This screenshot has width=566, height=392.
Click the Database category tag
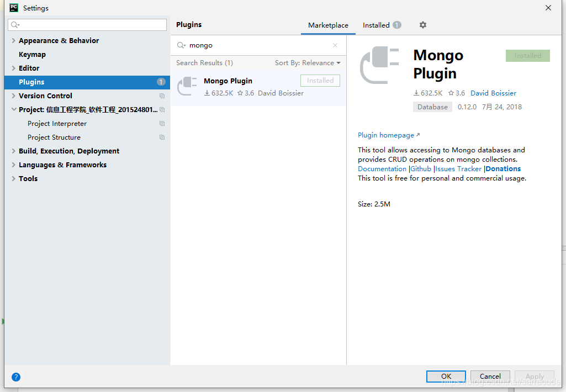pos(432,107)
